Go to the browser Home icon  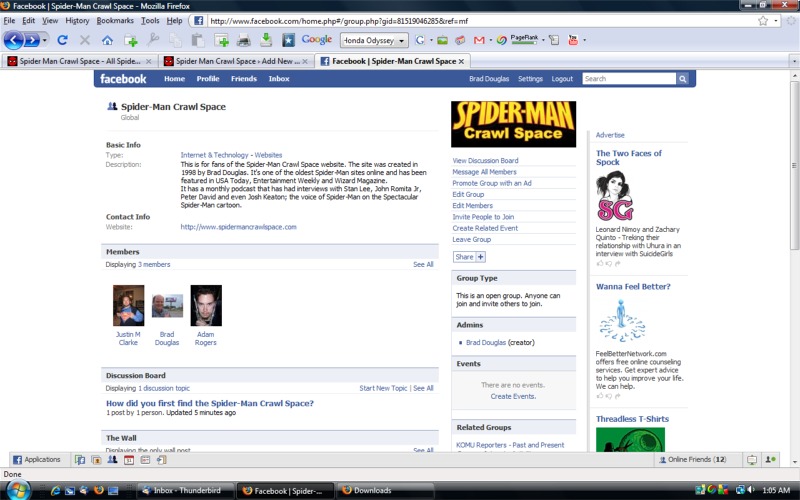click(107, 40)
